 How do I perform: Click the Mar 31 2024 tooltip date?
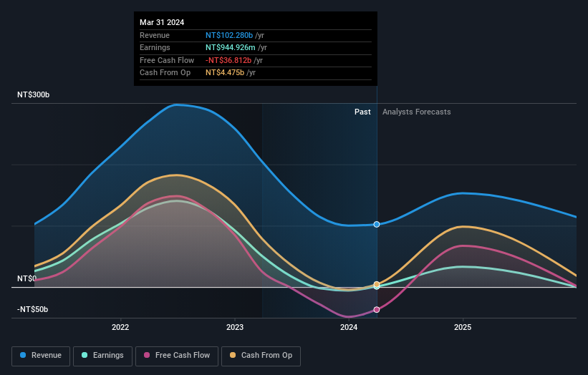click(x=162, y=22)
